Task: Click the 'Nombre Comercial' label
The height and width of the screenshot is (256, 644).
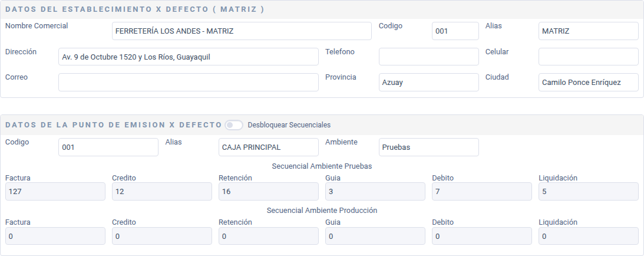Action: tap(37, 26)
